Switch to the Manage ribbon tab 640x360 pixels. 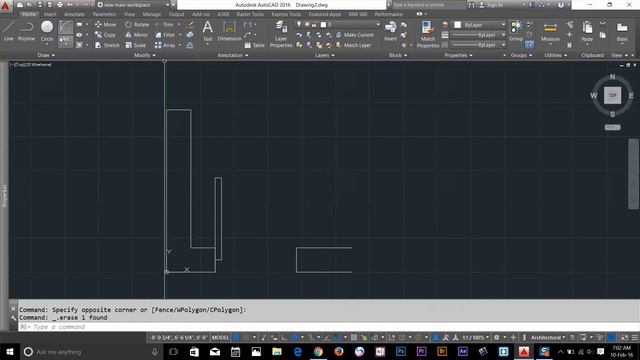coord(152,14)
